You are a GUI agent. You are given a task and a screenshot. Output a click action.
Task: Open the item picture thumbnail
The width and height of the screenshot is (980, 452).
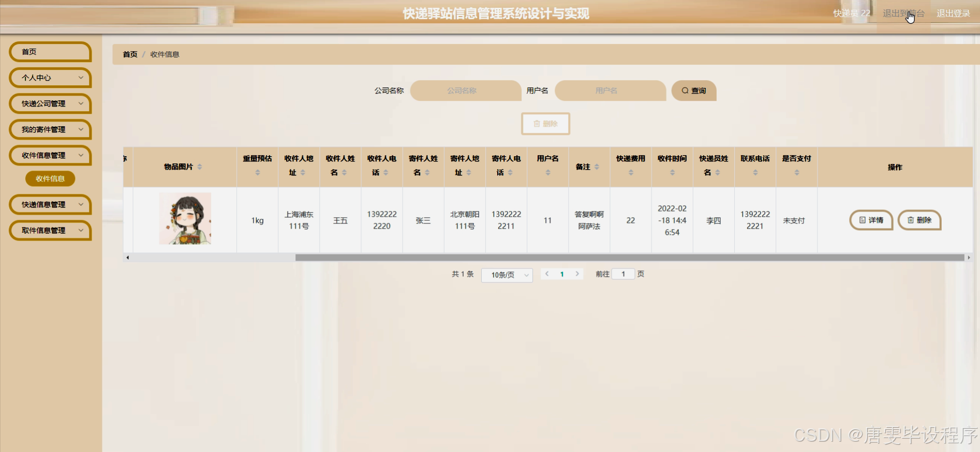pyautogui.click(x=185, y=219)
